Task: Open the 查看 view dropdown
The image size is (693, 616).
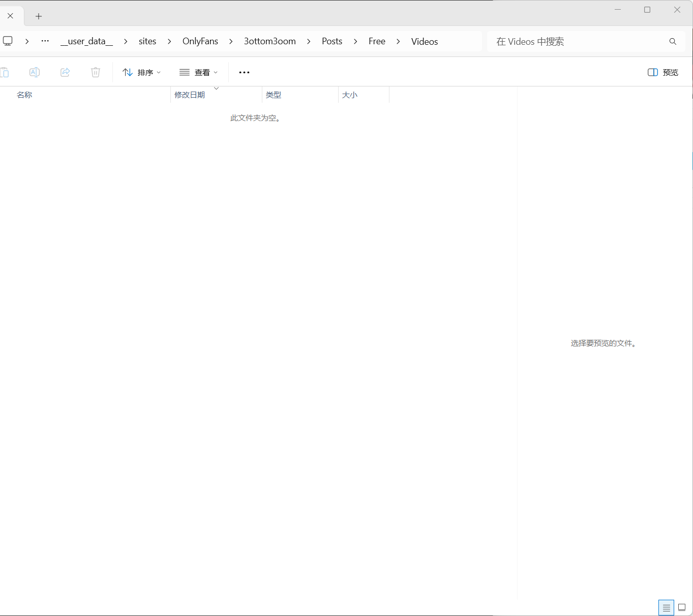Action: coord(199,72)
